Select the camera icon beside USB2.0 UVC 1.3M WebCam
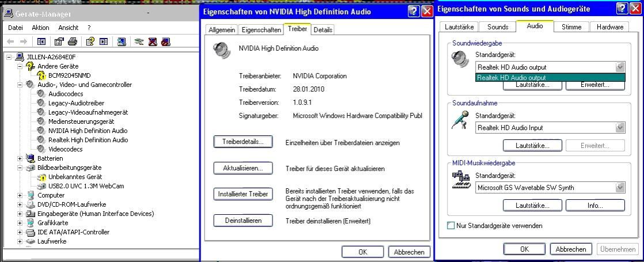The width and height of the screenshot is (644, 262). click(41, 185)
